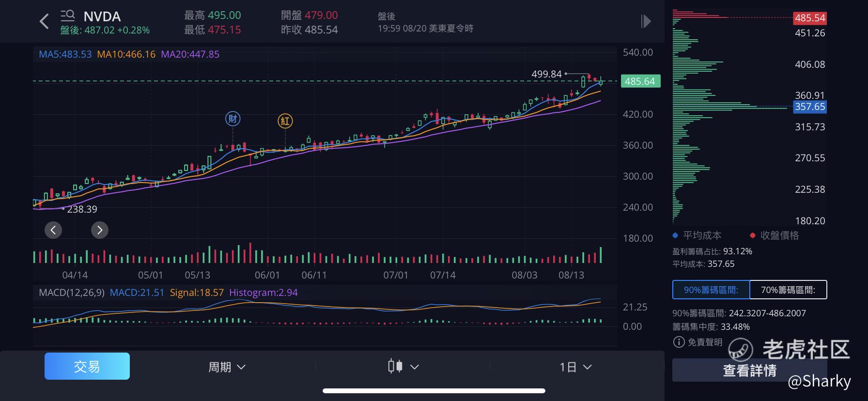Click the 昨收 485.54 value
This screenshot has width=868, height=401.
pyautogui.click(x=310, y=30)
